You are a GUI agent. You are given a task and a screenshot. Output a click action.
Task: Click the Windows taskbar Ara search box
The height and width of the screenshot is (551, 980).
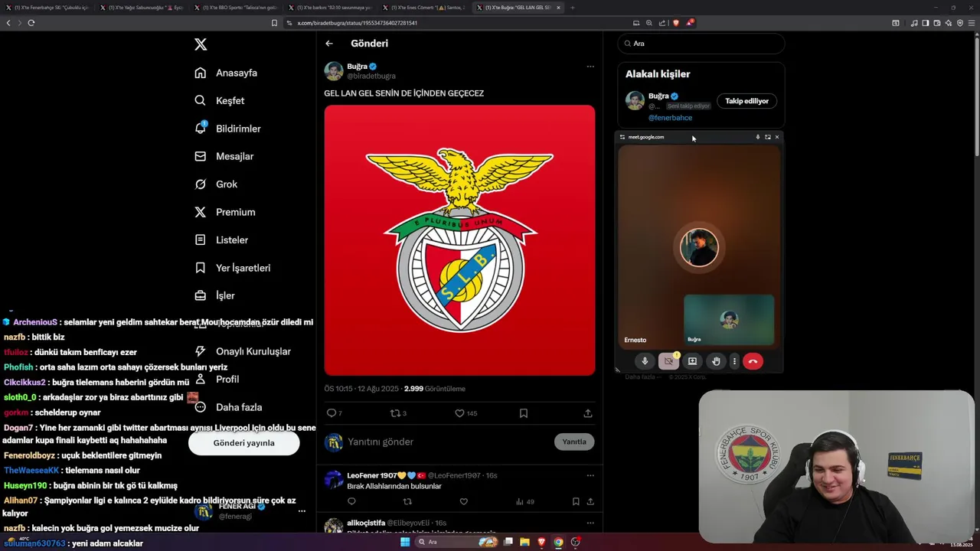pyautogui.click(x=456, y=542)
